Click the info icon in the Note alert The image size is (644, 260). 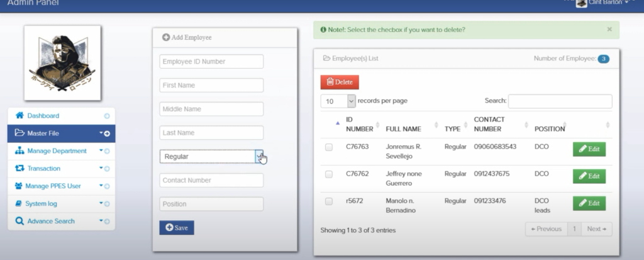(x=323, y=30)
